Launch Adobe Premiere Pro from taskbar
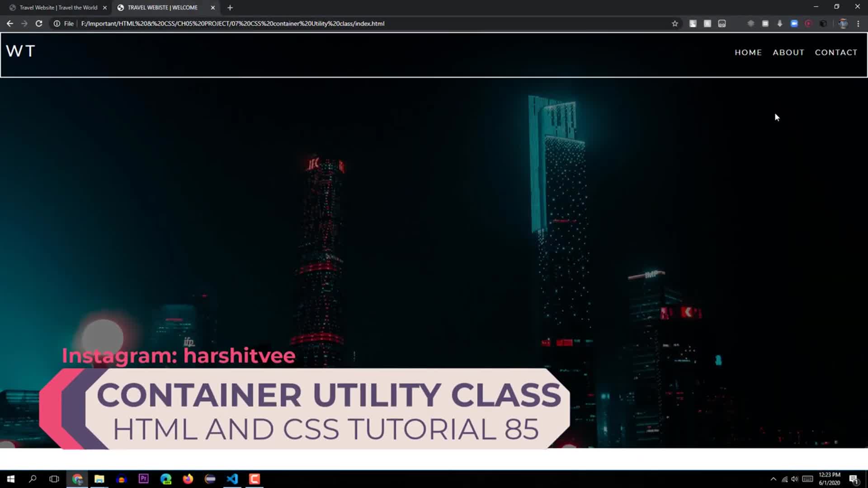 (x=143, y=479)
